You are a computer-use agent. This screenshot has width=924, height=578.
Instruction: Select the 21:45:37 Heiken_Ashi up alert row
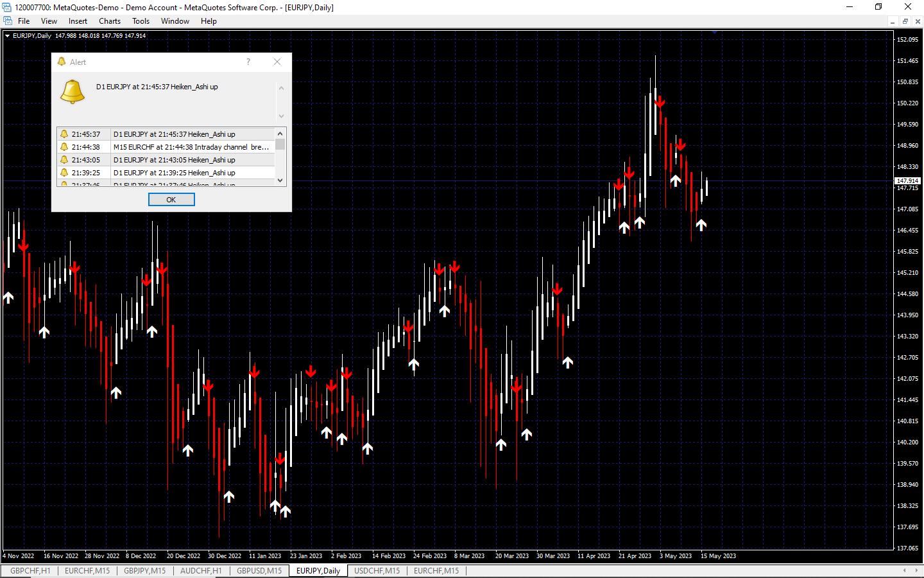pos(166,134)
